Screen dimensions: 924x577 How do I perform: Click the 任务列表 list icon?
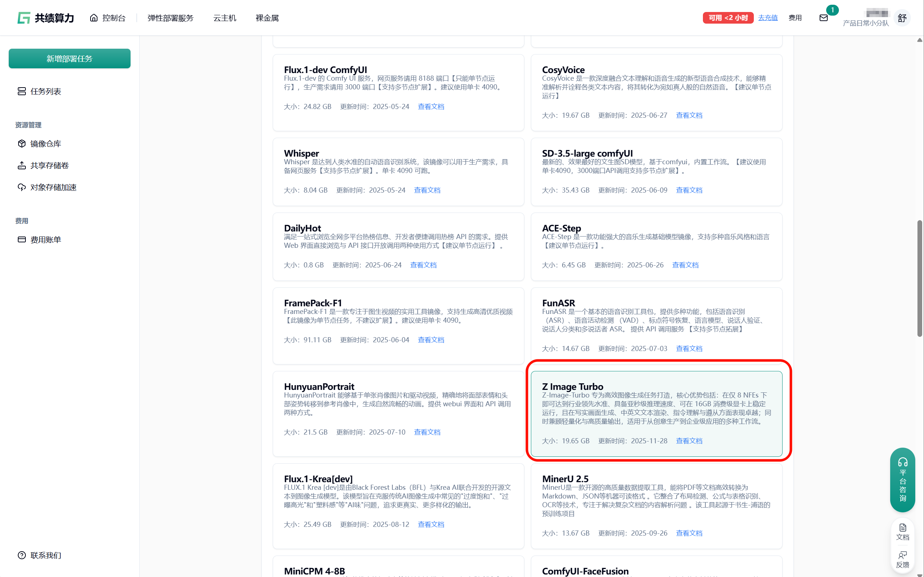coord(22,91)
